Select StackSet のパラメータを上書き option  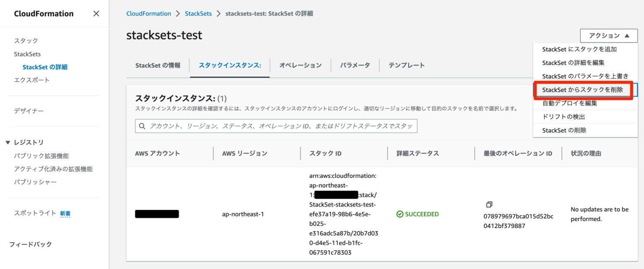click(x=585, y=76)
